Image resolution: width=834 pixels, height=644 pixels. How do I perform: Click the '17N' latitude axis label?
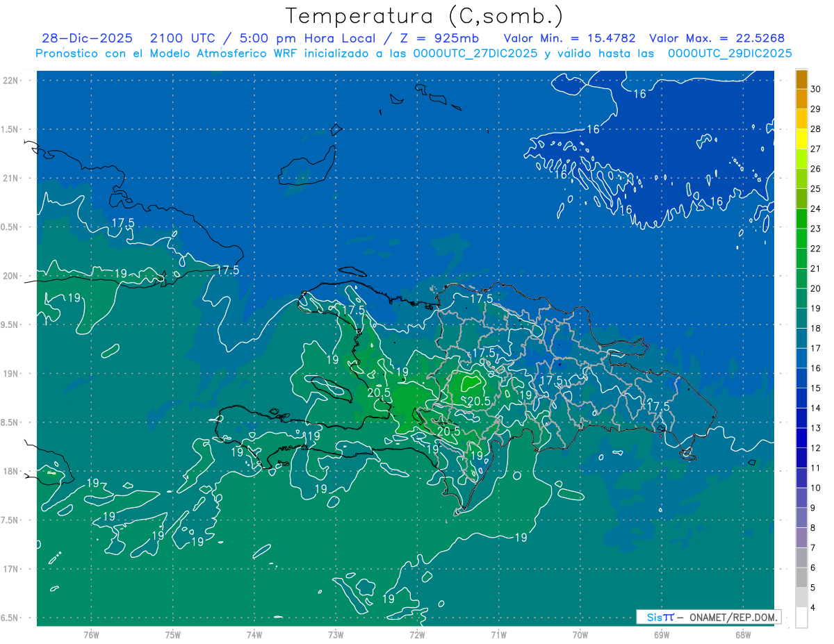coord(12,569)
